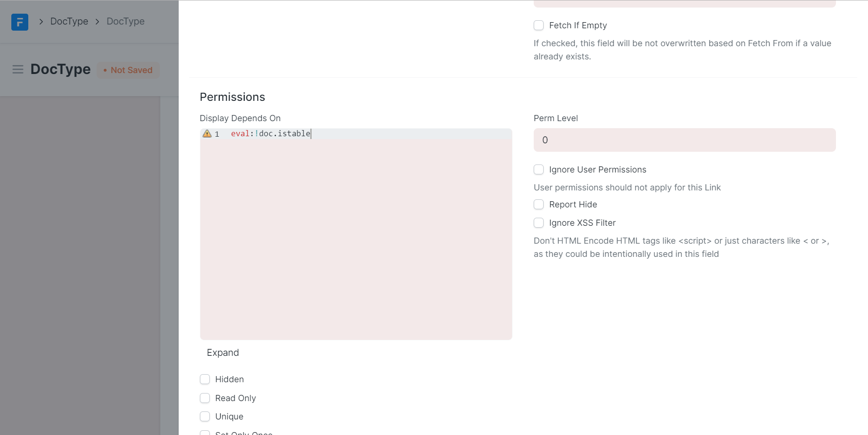Click inside the Perm Level input field
This screenshot has width=868, height=435.
(x=684, y=140)
